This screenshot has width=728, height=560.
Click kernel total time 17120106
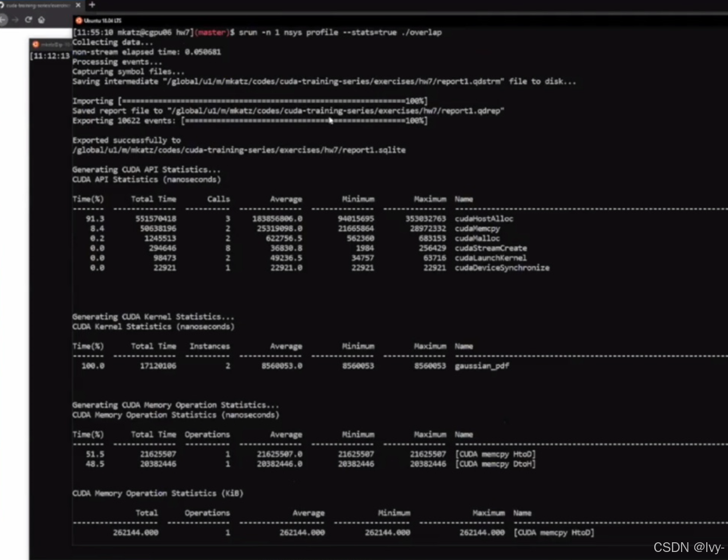click(x=158, y=366)
